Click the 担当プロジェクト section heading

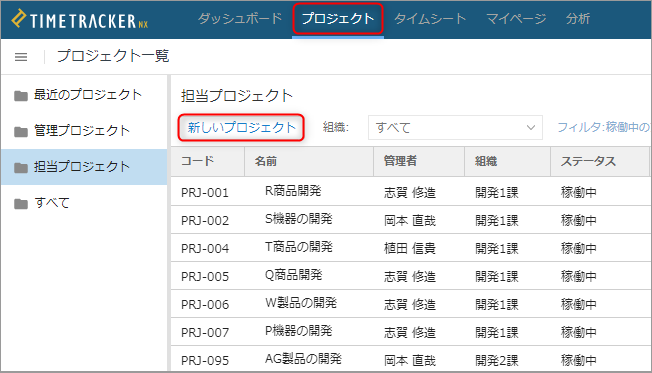pyautogui.click(x=237, y=96)
